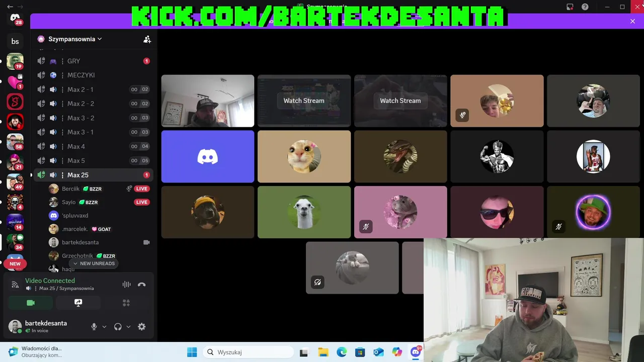Viewport: 644px width, 362px height.
Task: Open Berciik user entry in Max 25
Action: pos(99,189)
